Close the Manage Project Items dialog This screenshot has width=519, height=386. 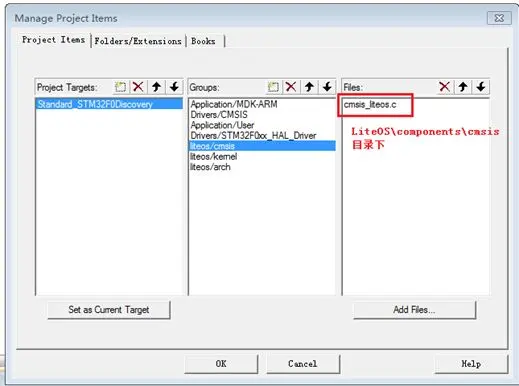[x=499, y=18]
